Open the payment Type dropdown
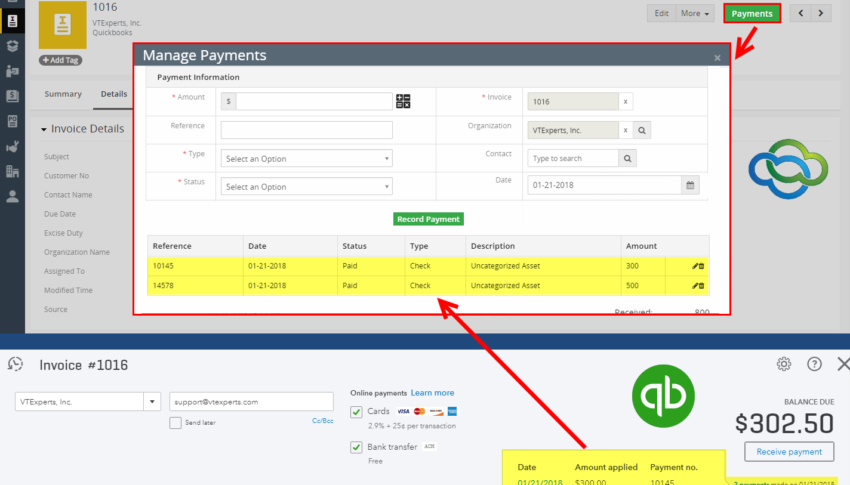850x485 pixels. tap(306, 158)
